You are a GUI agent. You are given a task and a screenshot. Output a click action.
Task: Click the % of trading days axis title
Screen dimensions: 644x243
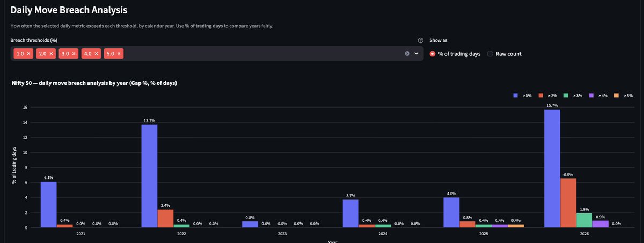[x=14, y=166]
